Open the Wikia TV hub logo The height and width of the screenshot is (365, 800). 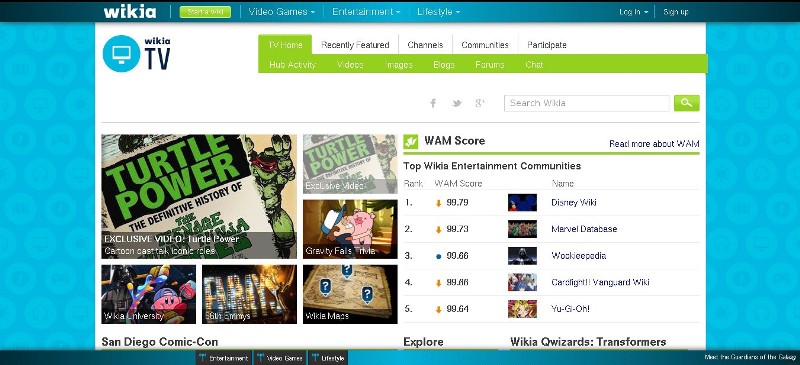136,53
